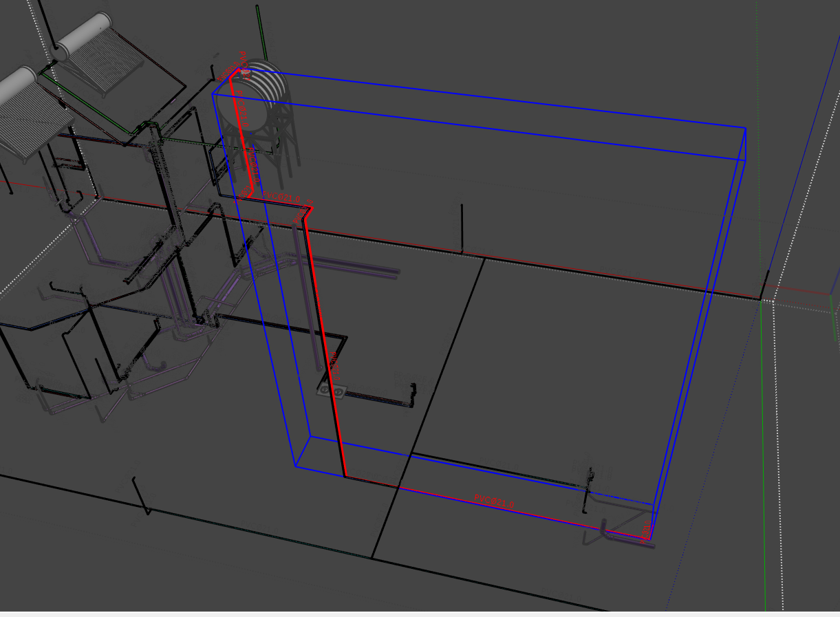The height and width of the screenshot is (617, 840).
Task: Select the short vertical black stub above red axis
Action: (462, 227)
